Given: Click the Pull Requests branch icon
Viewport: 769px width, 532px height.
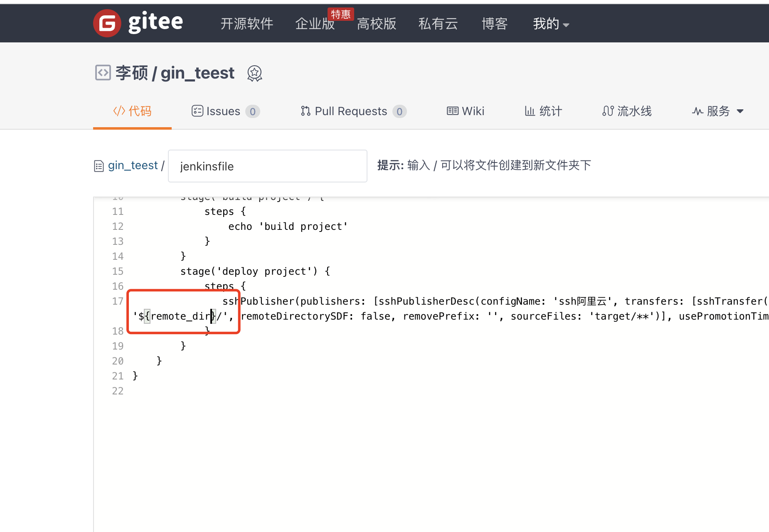Looking at the screenshot, I should pyautogui.click(x=306, y=111).
